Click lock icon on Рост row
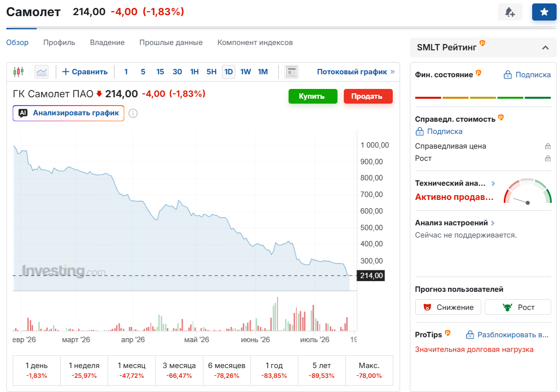Viewport: 560px width, 392px height. (x=548, y=158)
